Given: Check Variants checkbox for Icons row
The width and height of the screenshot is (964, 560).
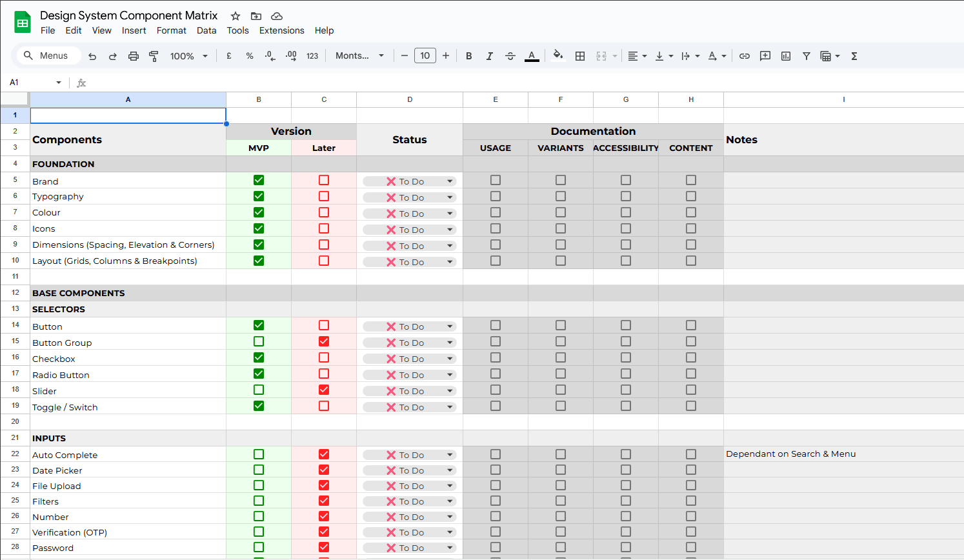Looking at the screenshot, I should [x=561, y=228].
